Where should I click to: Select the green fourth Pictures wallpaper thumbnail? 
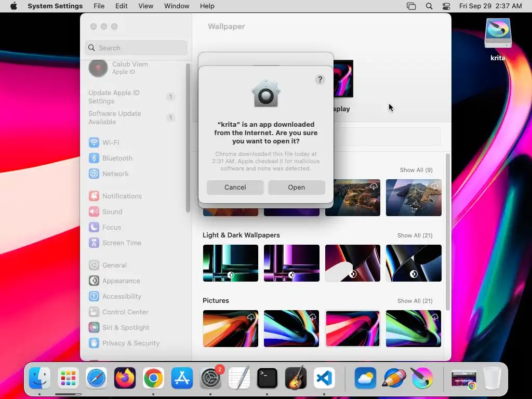[414, 328]
